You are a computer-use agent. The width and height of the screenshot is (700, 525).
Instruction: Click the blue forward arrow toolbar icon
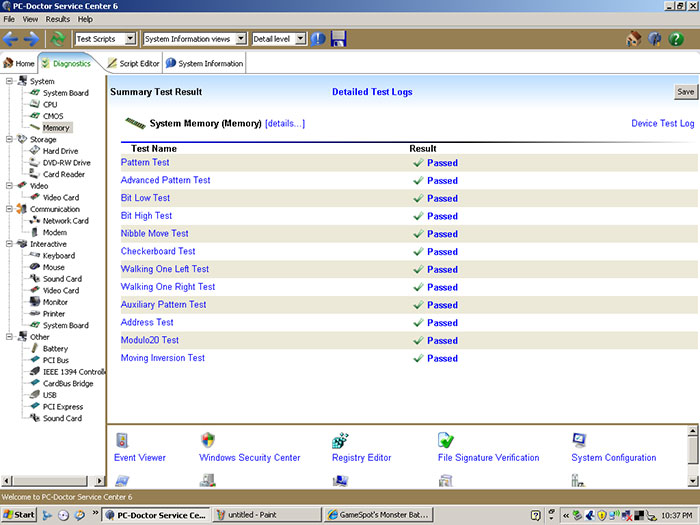[x=31, y=39]
